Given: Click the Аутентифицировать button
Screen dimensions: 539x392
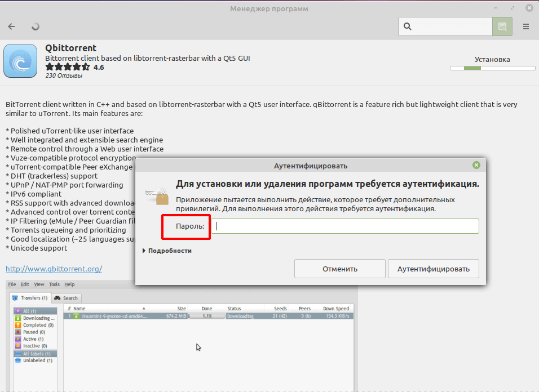Looking at the screenshot, I should pos(434,269).
